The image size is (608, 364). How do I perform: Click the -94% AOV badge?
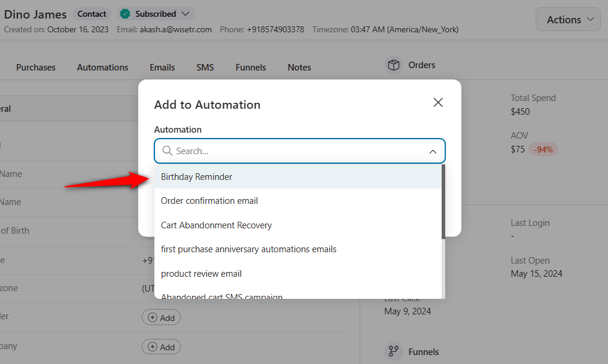543,149
